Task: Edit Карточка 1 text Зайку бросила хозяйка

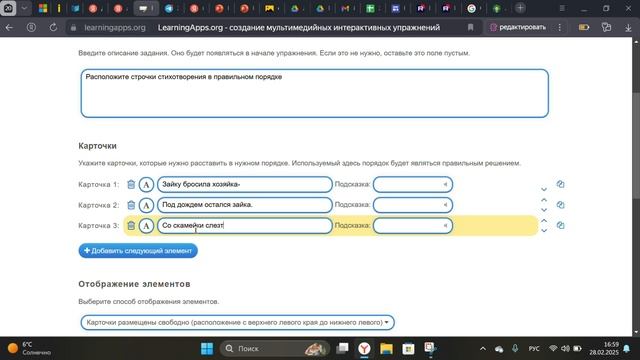Action: 244,184
